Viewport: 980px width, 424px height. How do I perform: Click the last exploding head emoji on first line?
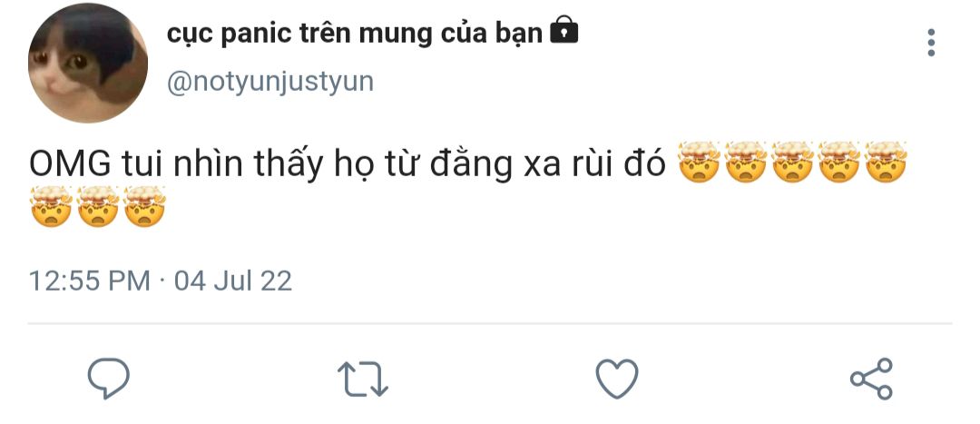886,162
